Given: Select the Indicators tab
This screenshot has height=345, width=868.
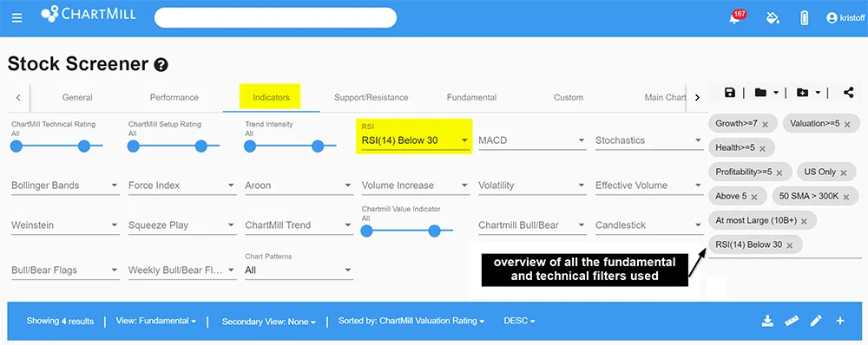Looking at the screenshot, I should 271,97.
